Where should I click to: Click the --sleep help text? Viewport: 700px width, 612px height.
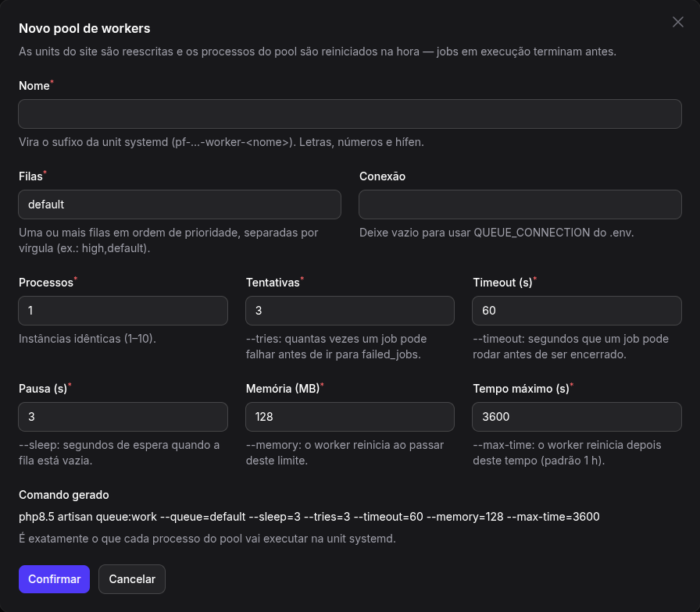coord(120,453)
